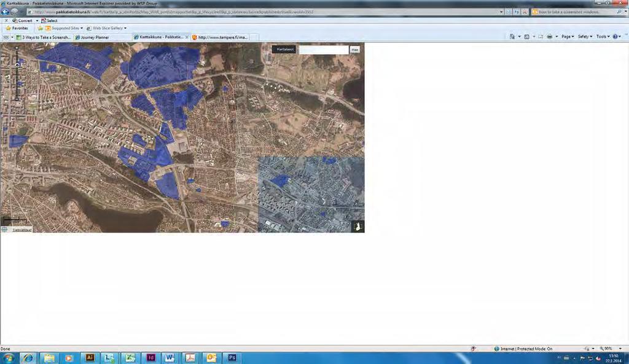Viewport: 629px width, 364px height.
Task: Open Microsoft Lync from the taskbar
Action: tap(109, 358)
